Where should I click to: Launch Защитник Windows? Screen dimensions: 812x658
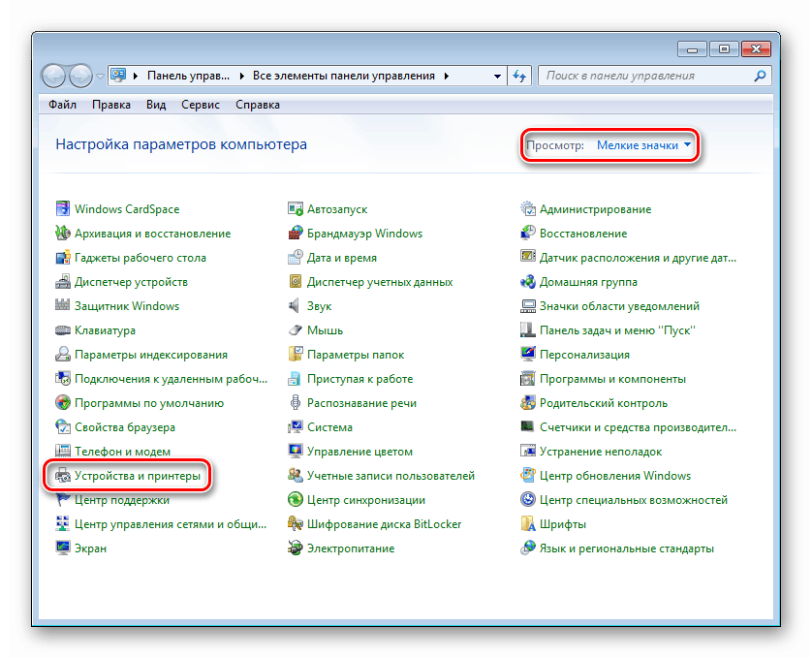click(128, 305)
